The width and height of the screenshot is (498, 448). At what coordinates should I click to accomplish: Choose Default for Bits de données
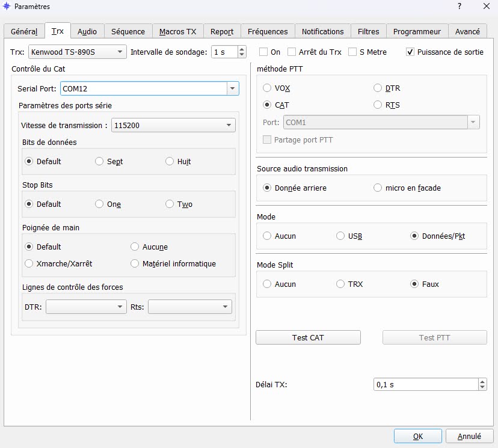pyautogui.click(x=29, y=161)
